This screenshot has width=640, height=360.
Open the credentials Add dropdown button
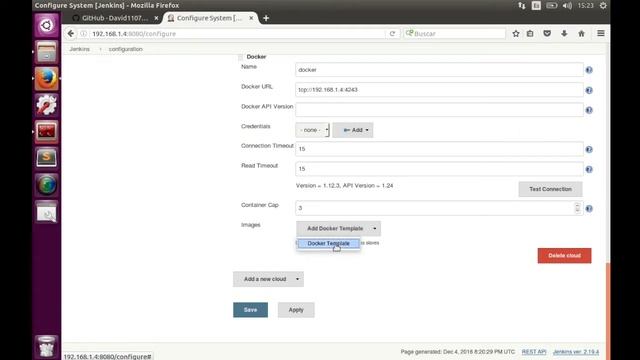[353, 130]
